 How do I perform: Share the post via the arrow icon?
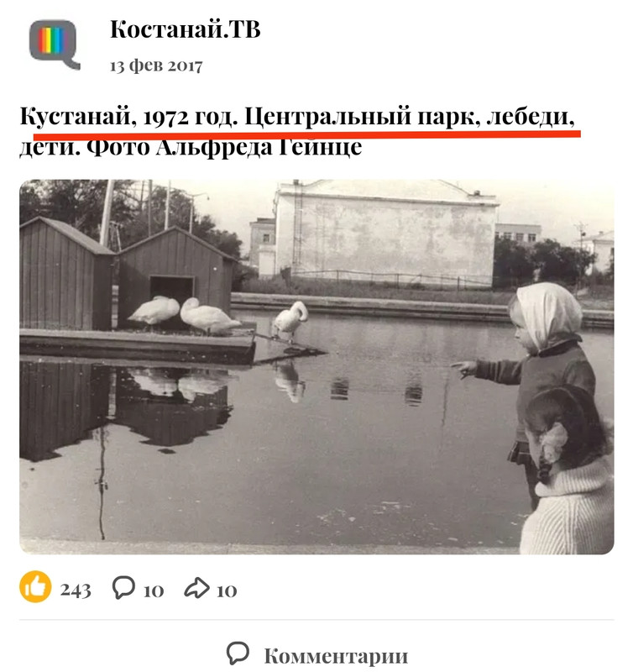pos(196,587)
